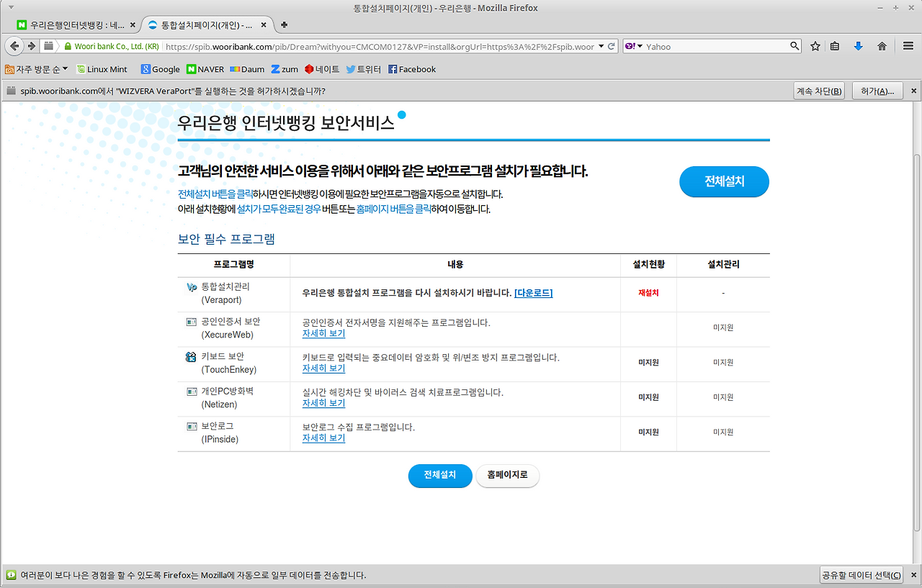This screenshot has height=588, width=922.
Task: Open 자세히 보기 for XecureWeb
Action: (x=323, y=334)
